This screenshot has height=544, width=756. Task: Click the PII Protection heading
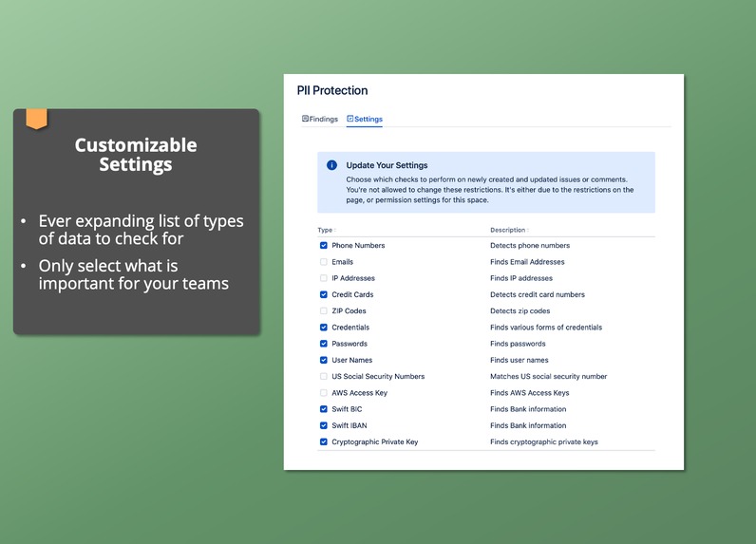click(332, 90)
